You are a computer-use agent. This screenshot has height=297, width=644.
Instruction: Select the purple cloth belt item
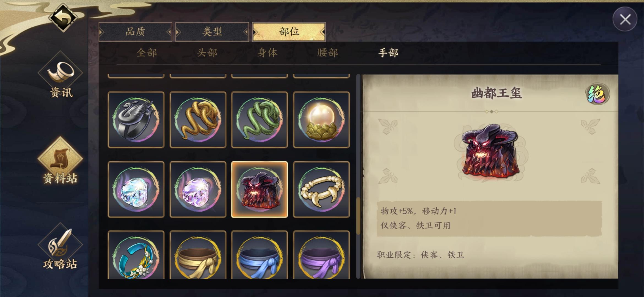pos(321,255)
